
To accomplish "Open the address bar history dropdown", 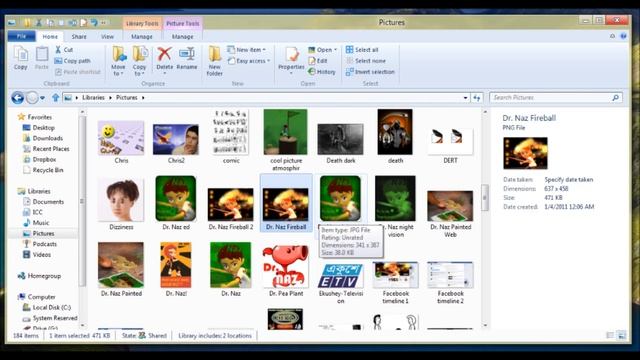I will [465, 98].
